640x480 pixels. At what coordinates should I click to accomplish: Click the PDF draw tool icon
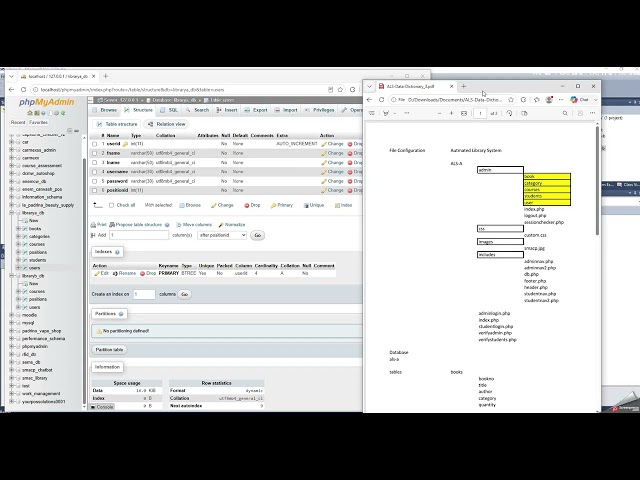(x=386, y=113)
